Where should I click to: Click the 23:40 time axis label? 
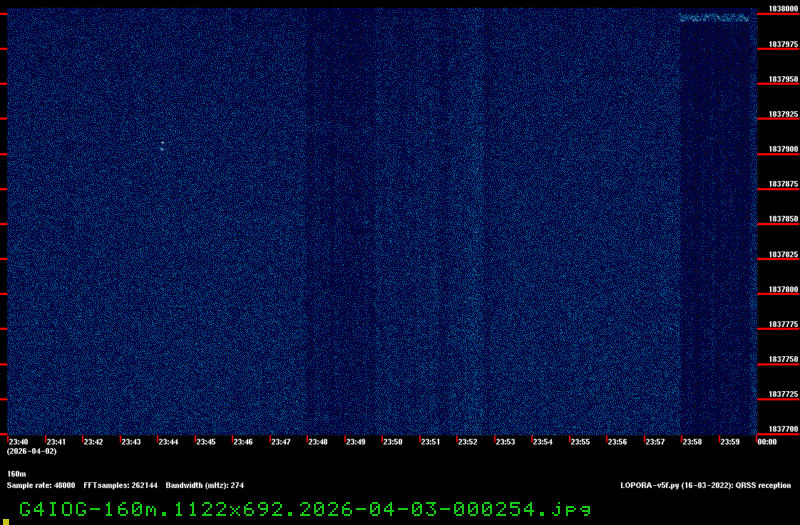(18, 442)
